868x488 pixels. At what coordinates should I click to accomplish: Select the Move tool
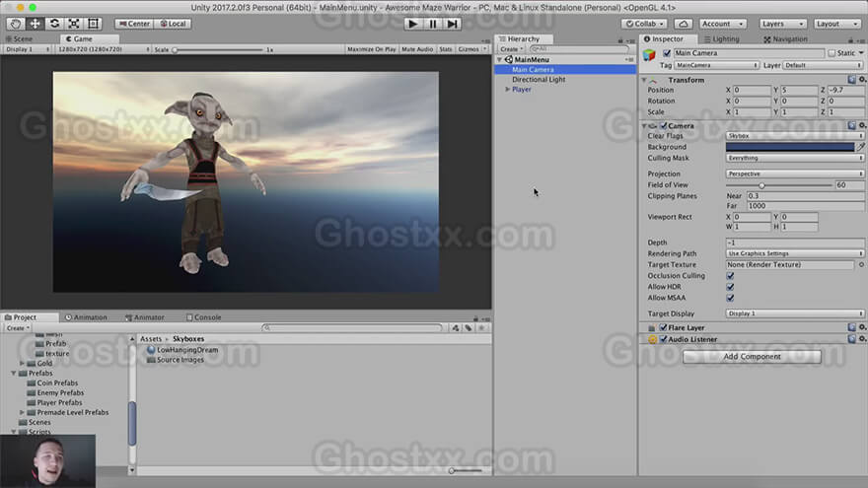[x=35, y=24]
